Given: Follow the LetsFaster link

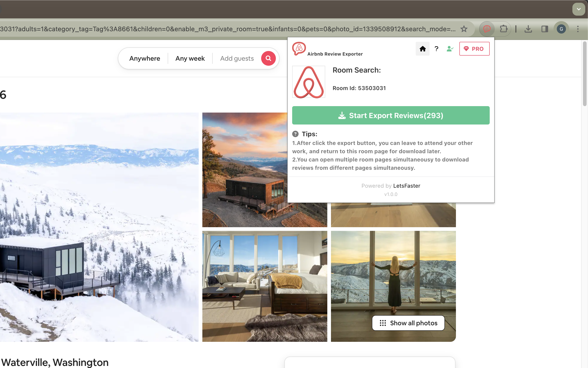Looking at the screenshot, I should click(407, 186).
